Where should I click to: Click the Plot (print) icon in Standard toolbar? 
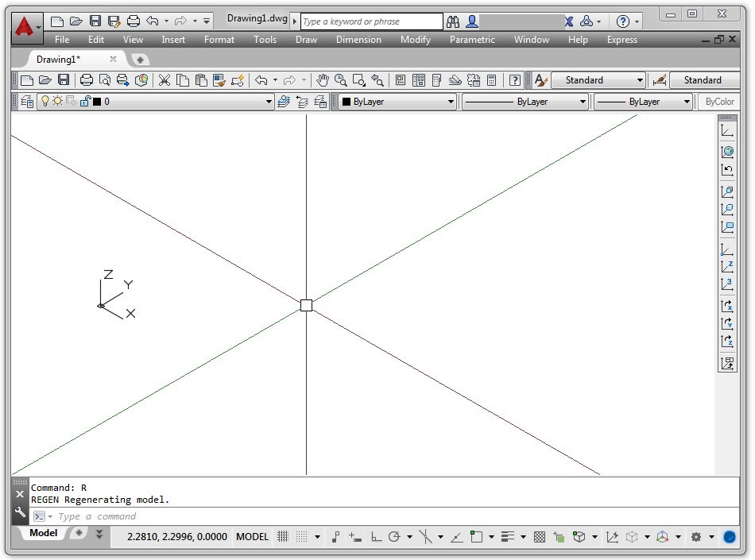87,80
